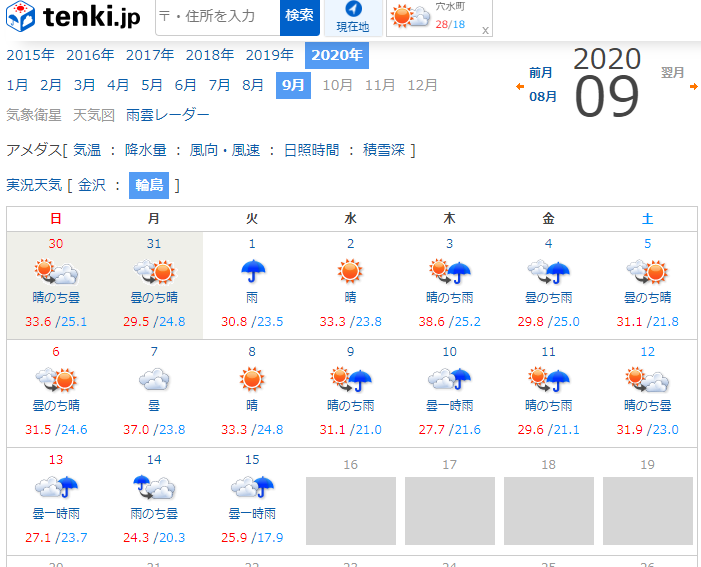Switch to the 2015年 year tab
The width and height of the screenshot is (701, 567).
[30, 55]
